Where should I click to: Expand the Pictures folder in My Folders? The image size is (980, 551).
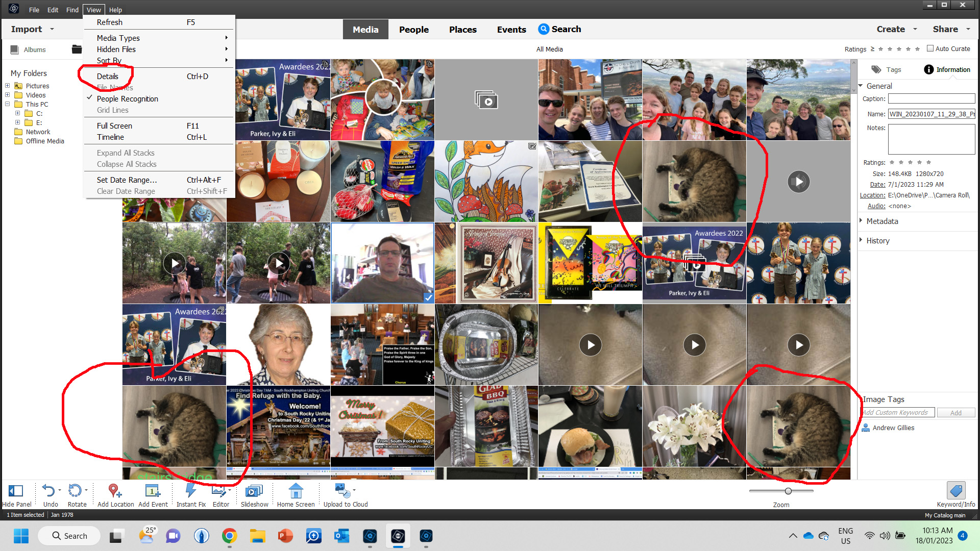[x=7, y=86]
